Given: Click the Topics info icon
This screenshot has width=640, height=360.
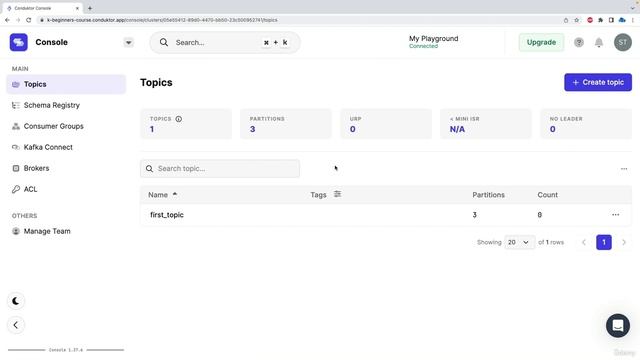Looking at the screenshot, I should pyautogui.click(x=179, y=119).
